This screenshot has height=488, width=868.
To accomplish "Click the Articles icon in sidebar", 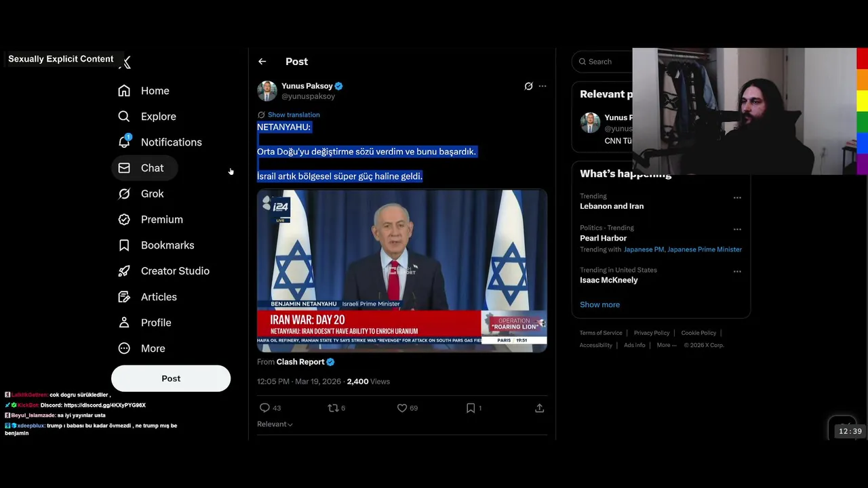I will (x=124, y=297).
